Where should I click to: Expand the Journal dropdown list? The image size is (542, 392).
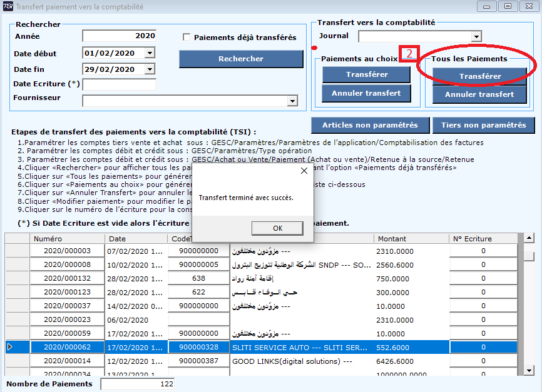pos(476,36)
